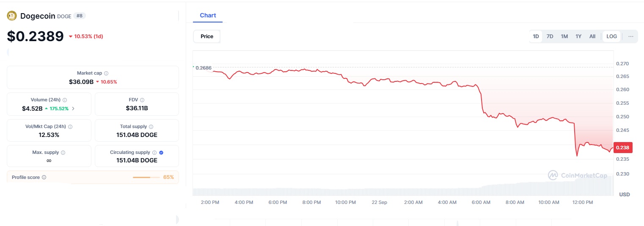Screen dimensions: 644x226
Task: Click the 175.52% volume change text
Action: (59, 109)
